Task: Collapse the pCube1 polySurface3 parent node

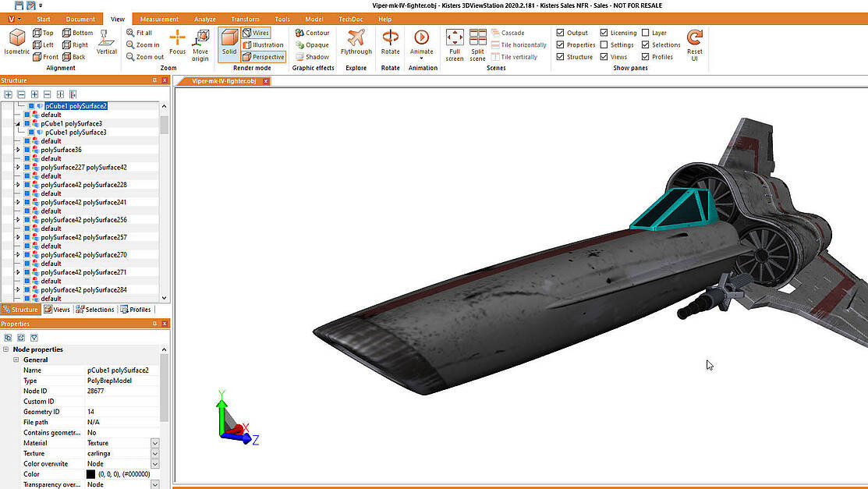Action: tap(18, 123)
